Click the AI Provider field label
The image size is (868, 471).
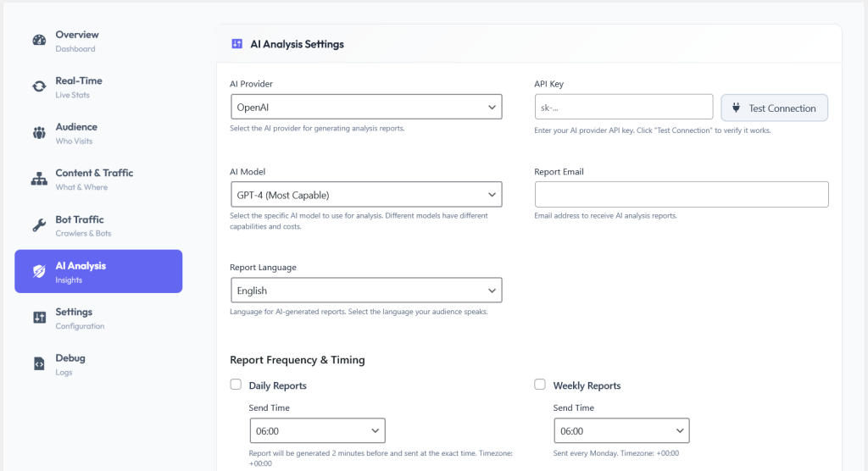pos(251,84)
